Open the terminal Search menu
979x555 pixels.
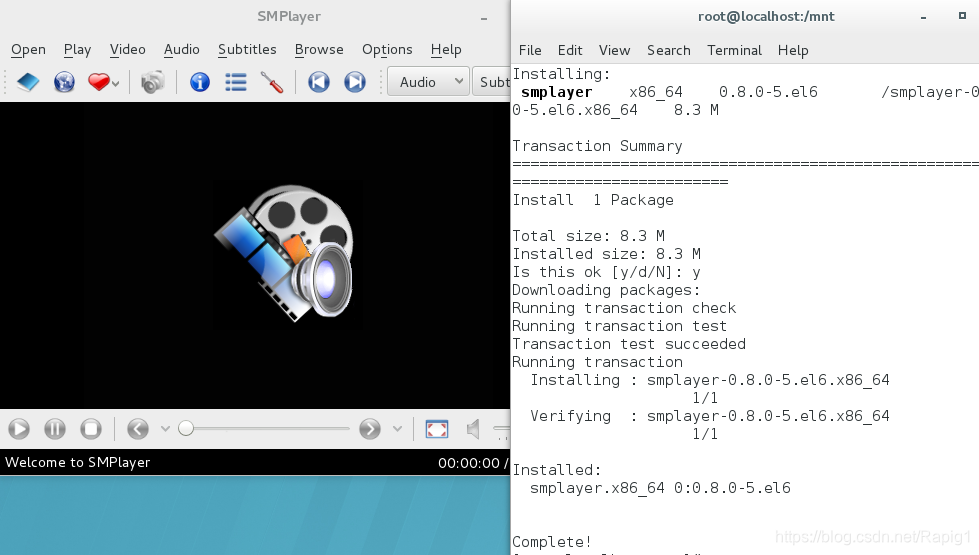[x=669, y=50]
